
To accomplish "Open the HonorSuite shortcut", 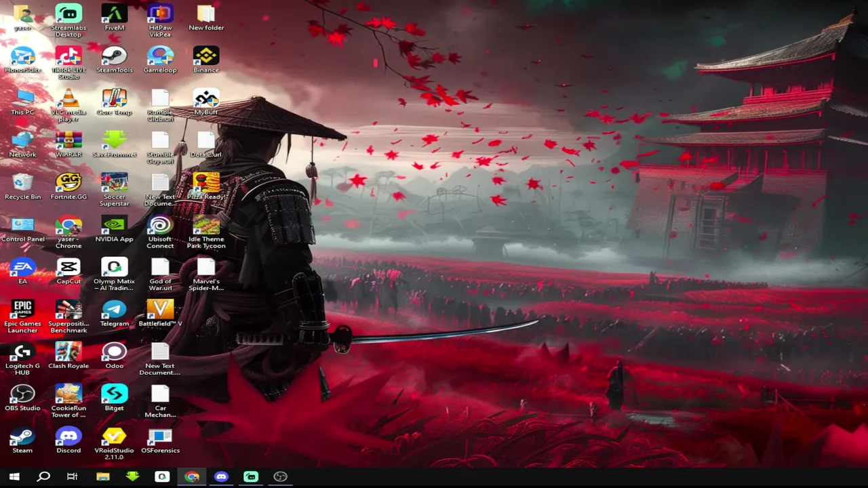I will point(22,60).
